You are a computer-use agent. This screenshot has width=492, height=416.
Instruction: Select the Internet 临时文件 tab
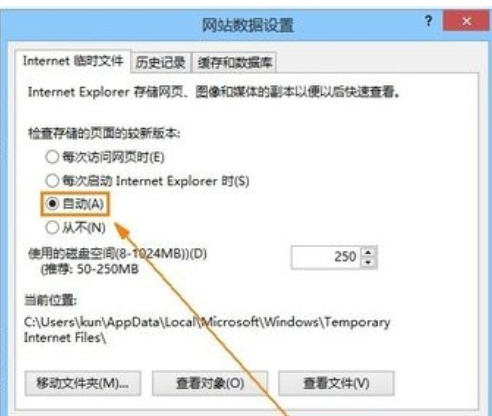click(x=73, y=61)
